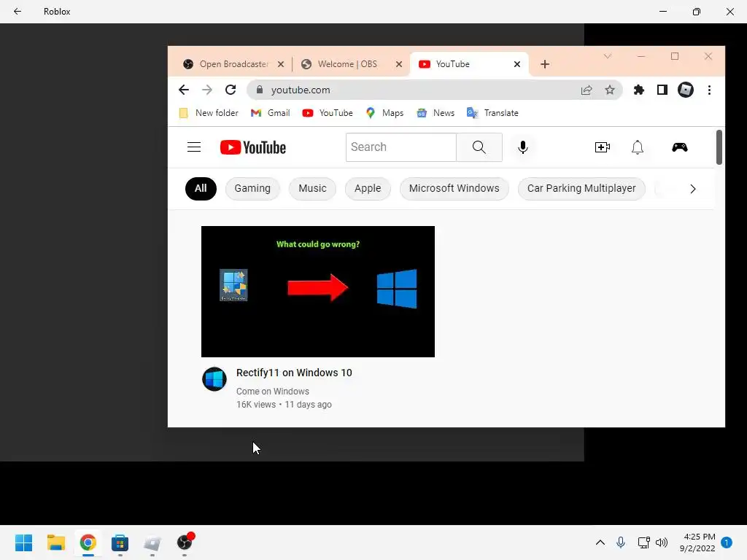The image size is (747, 560).
Task: Bookmark this tab with the star icon
Action: coord(610,90)
